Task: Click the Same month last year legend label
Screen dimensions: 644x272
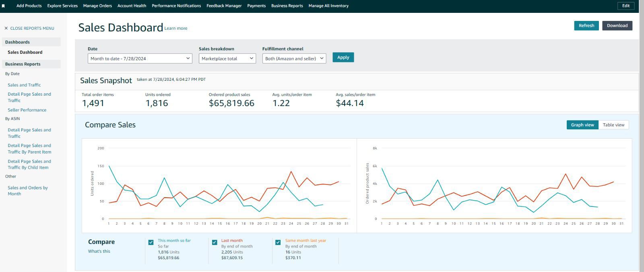Action: click(305, 240)
